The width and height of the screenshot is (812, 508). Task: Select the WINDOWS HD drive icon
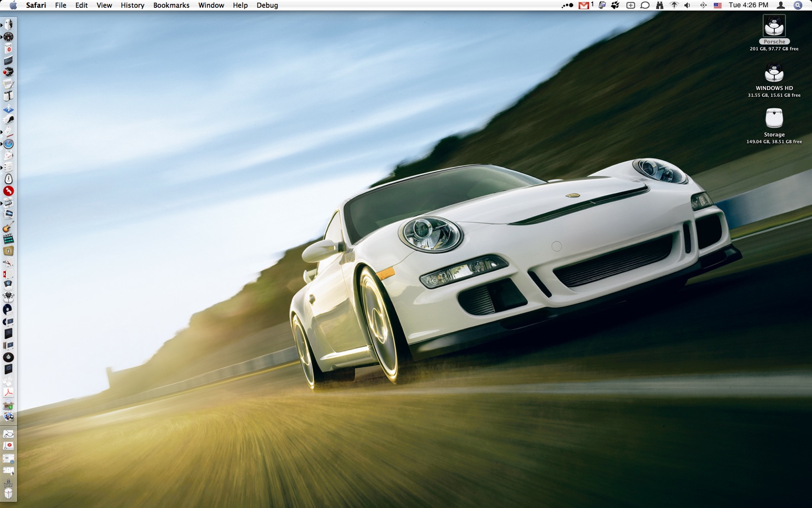(774, 73)
